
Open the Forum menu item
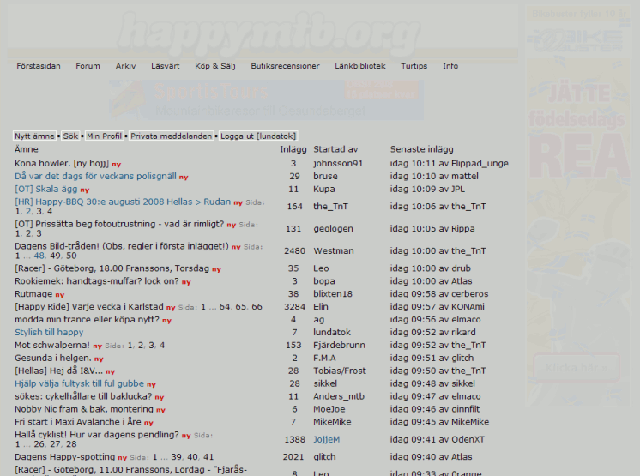pyautogui.click(x=88, y=66)
